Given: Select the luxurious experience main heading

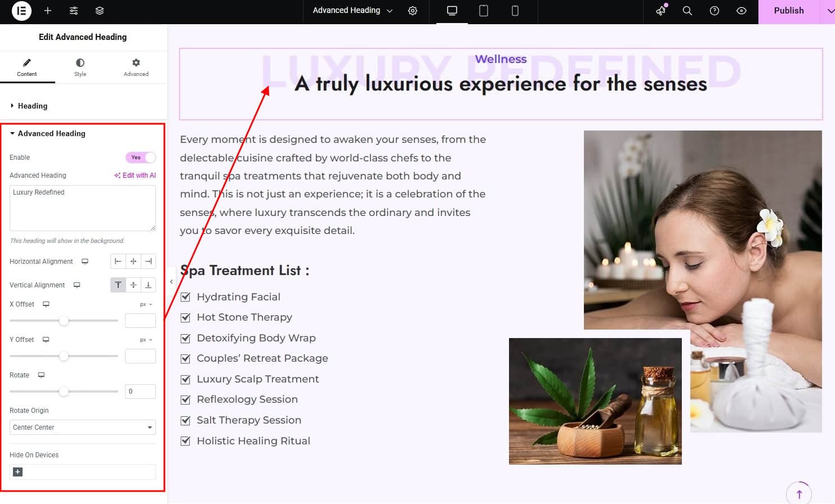Looking at the screenshot, I should [501, 84].
